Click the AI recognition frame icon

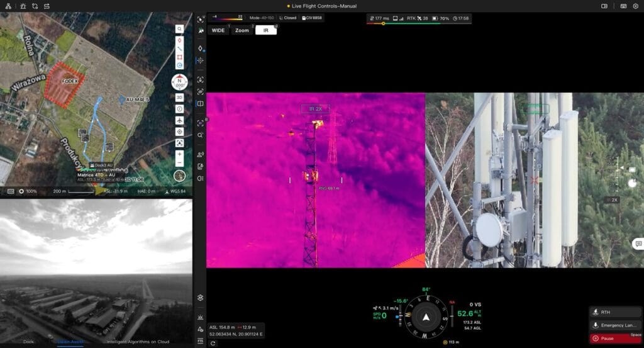tap(201, 123)
